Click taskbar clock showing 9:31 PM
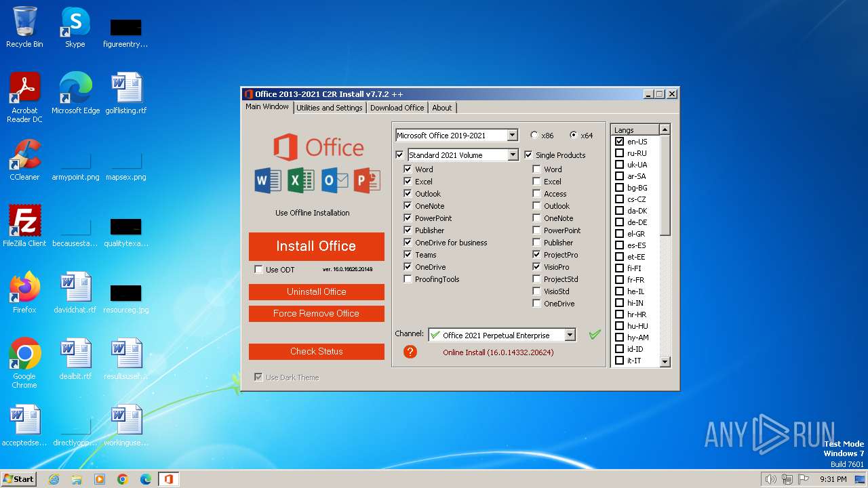The image size is (868, 488). 833,479
